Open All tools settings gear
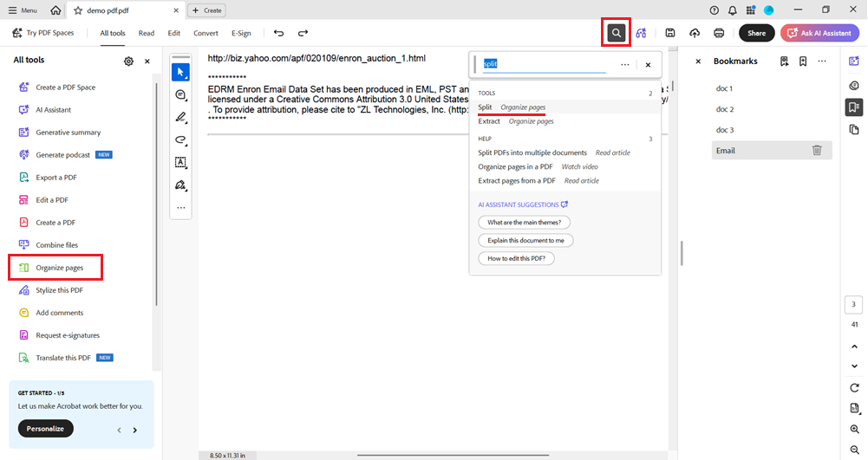868x460 pixels. 128,62
